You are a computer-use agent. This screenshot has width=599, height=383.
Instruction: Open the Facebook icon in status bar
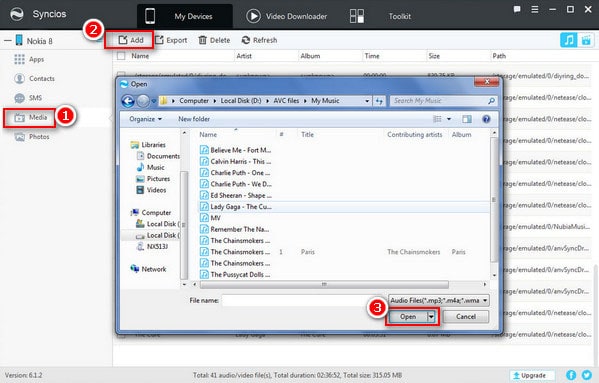tap(571, 375)
